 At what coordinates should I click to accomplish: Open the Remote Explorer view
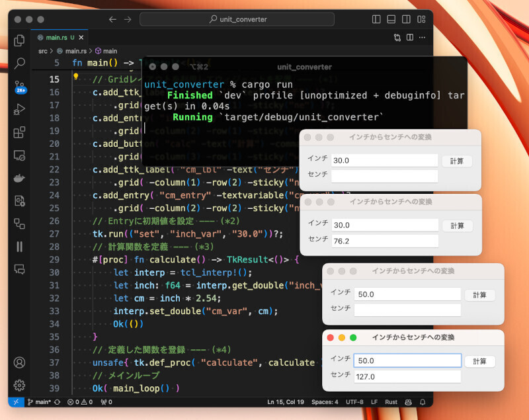click(19, 155)
